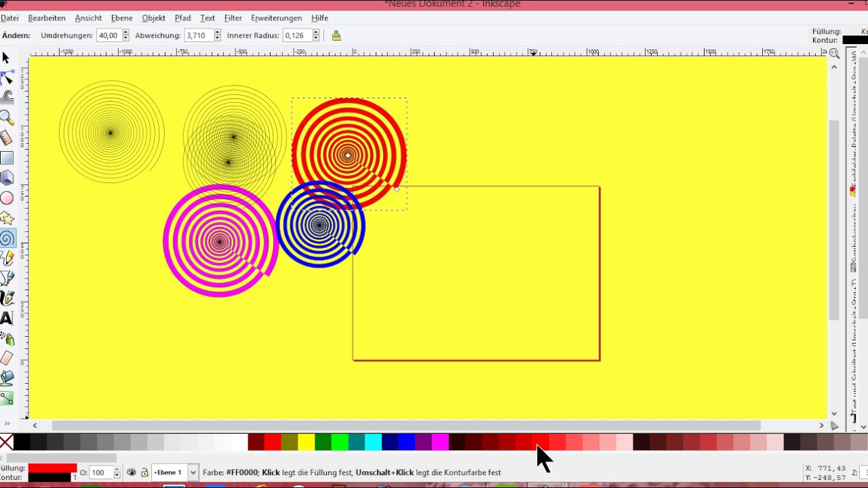Click the Abweichung spin arrows
Viewport: 868px width, 488px height.
click(218, 35)
